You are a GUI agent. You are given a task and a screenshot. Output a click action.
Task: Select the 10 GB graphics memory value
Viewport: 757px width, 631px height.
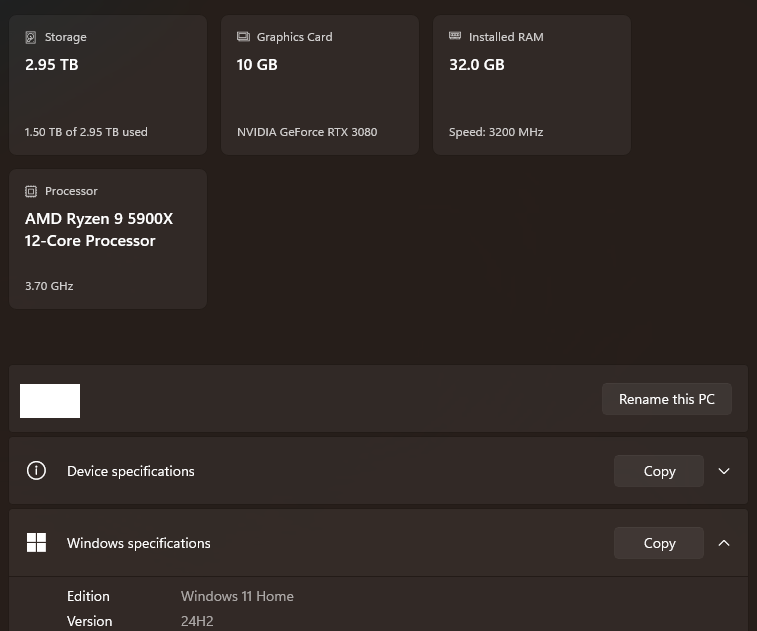(257, 65)
